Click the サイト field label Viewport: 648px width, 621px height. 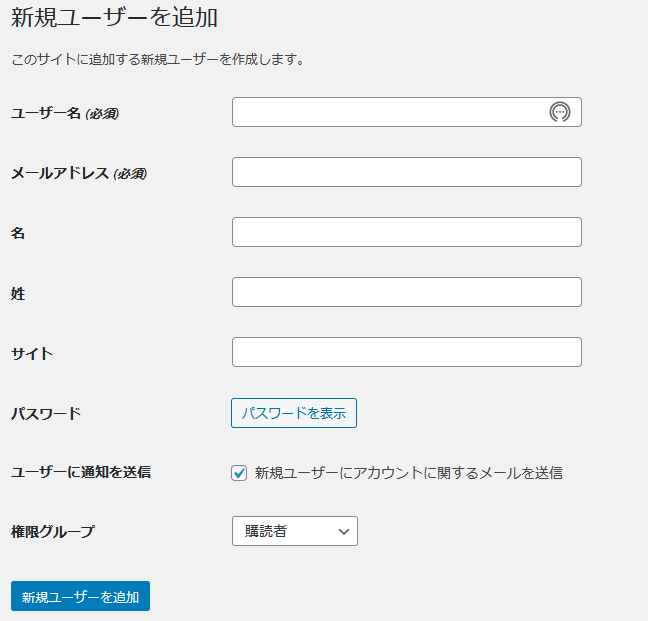pyautogui.click(x=32, y=353)
